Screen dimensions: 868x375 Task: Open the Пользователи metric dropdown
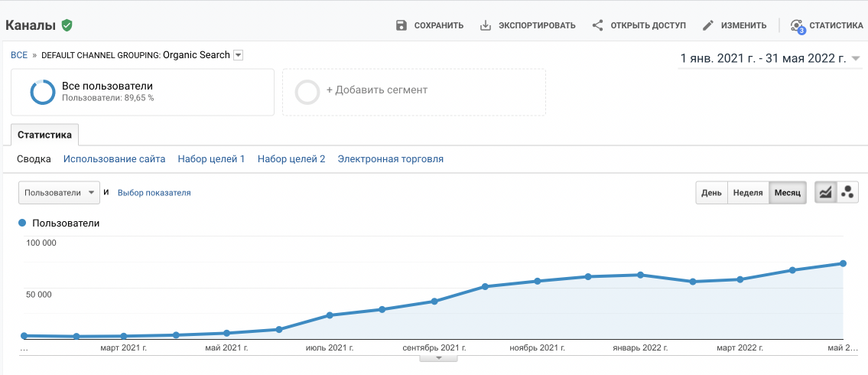pos(59,193)
